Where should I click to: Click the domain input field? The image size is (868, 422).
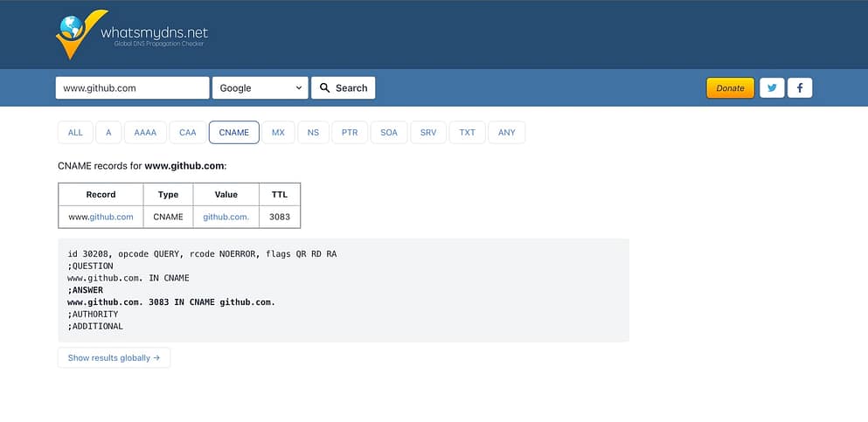132,88
